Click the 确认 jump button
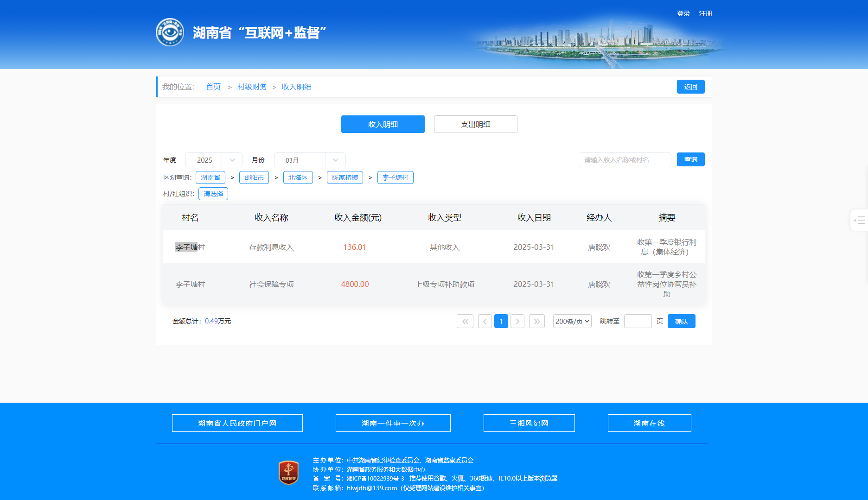The height and width of the screenshot is (500, 868). click(x=682, y=321)
